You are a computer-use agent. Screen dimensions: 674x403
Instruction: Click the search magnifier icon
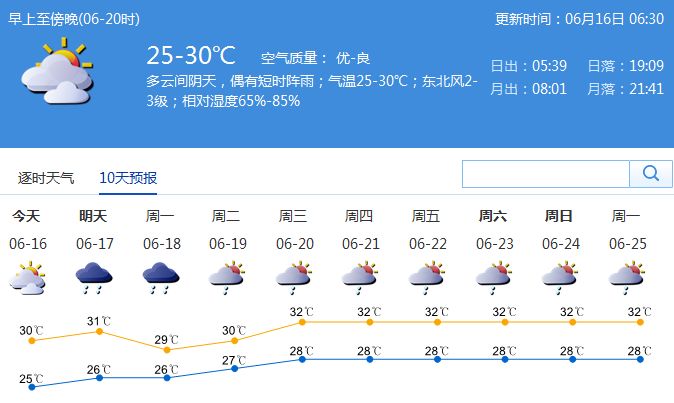click(650, 174)
